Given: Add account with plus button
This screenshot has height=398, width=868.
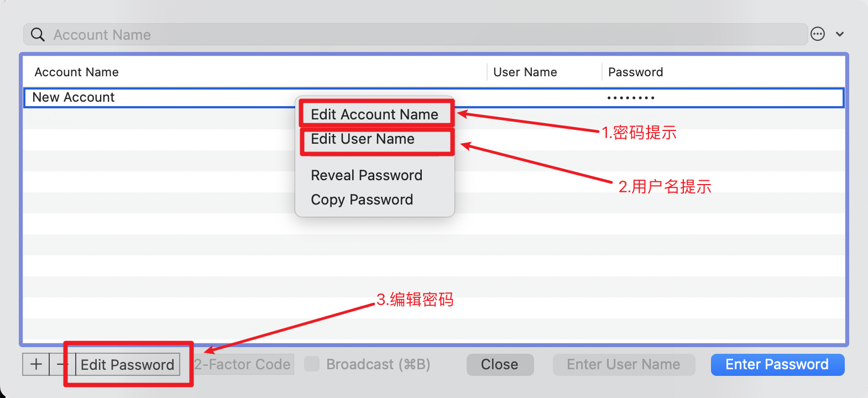Looking at the screenshot, I should 36,364.
